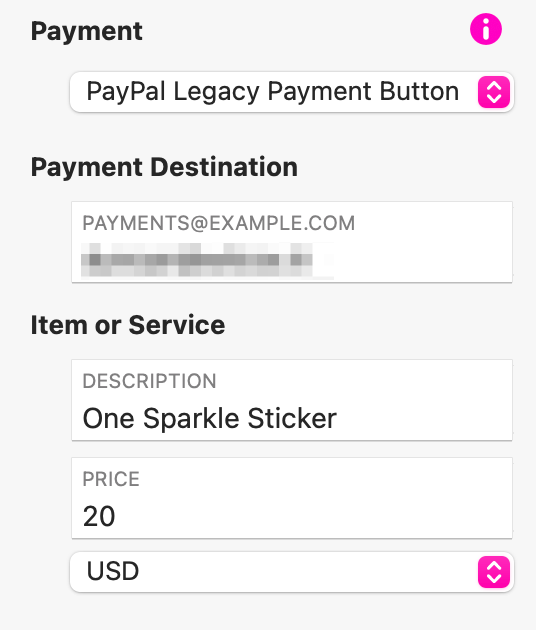Click into the 'One Sparkle Sticker' text

coord(209,419)
